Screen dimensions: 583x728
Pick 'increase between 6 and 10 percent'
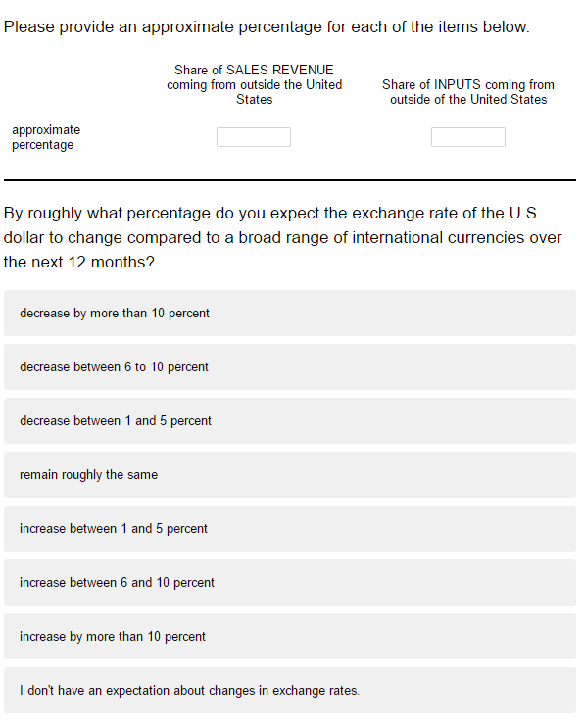tap(290, 583)
